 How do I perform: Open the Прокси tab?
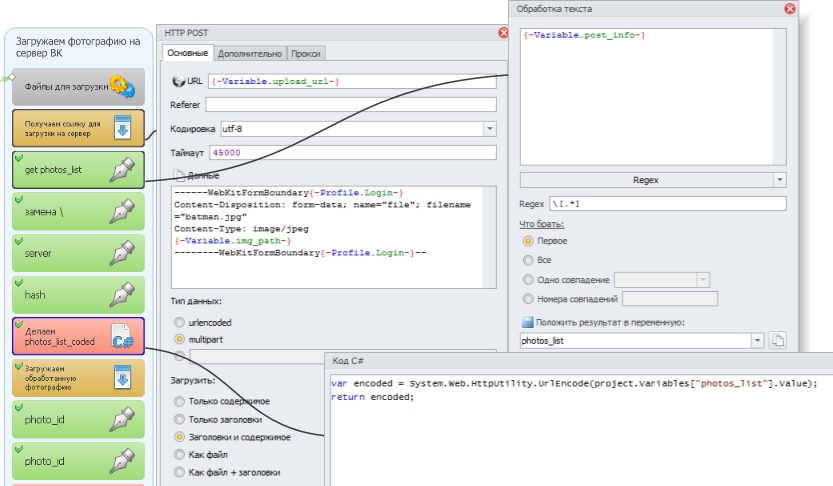coord(306,53)
